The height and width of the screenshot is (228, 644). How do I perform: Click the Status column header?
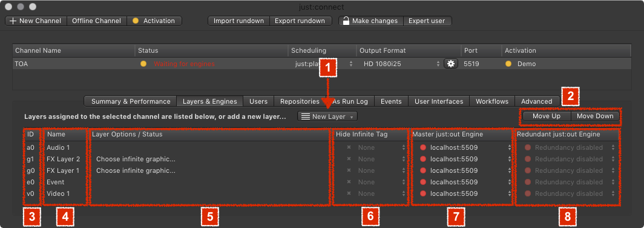coord(211,50)
